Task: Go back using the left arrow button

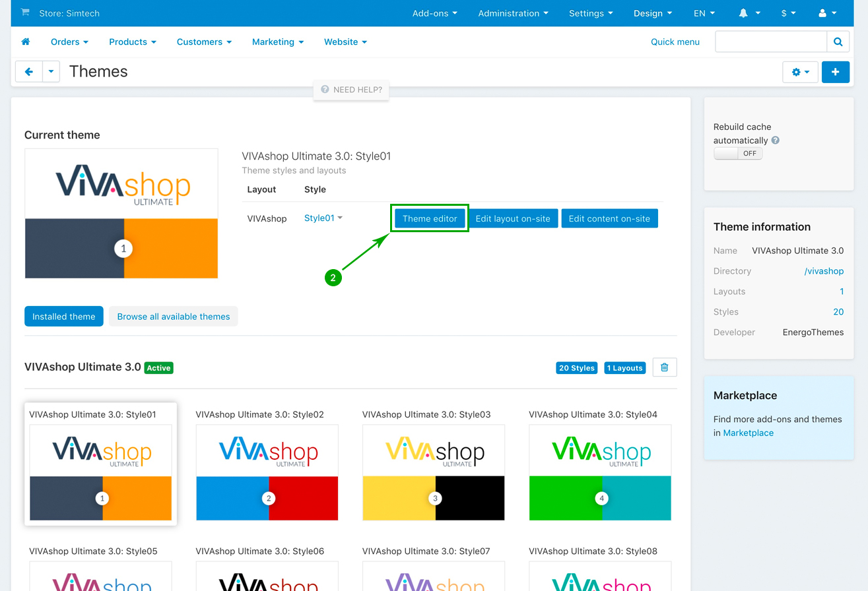Action: pyautogui.click(x=29, y=71)
